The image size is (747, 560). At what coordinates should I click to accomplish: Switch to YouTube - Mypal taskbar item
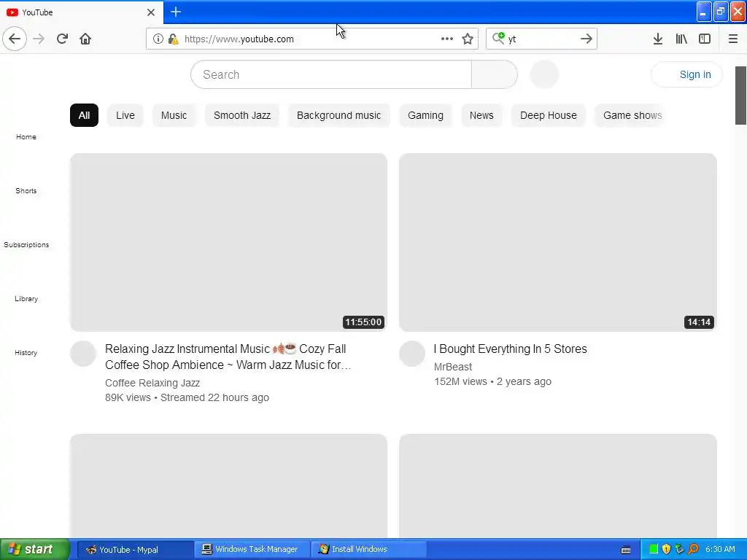coord(135,549)
